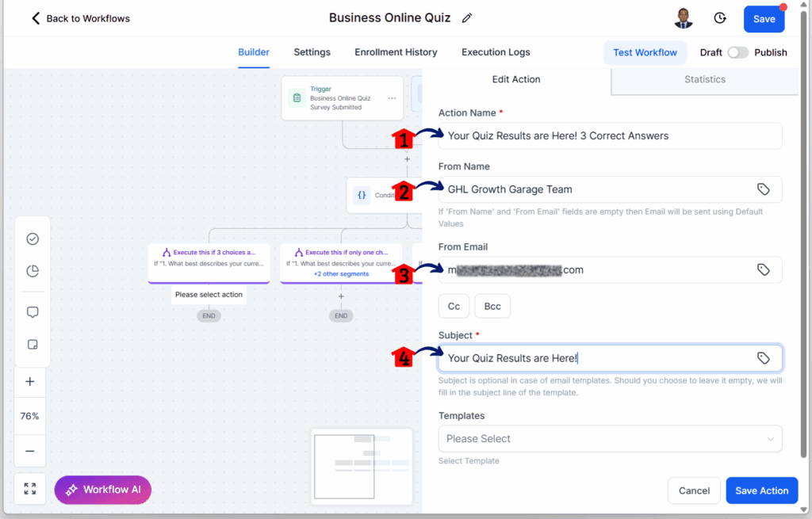812x519 pixels.
Task: Toggle the Draft/Publish switch
Action: click(737, 53)
